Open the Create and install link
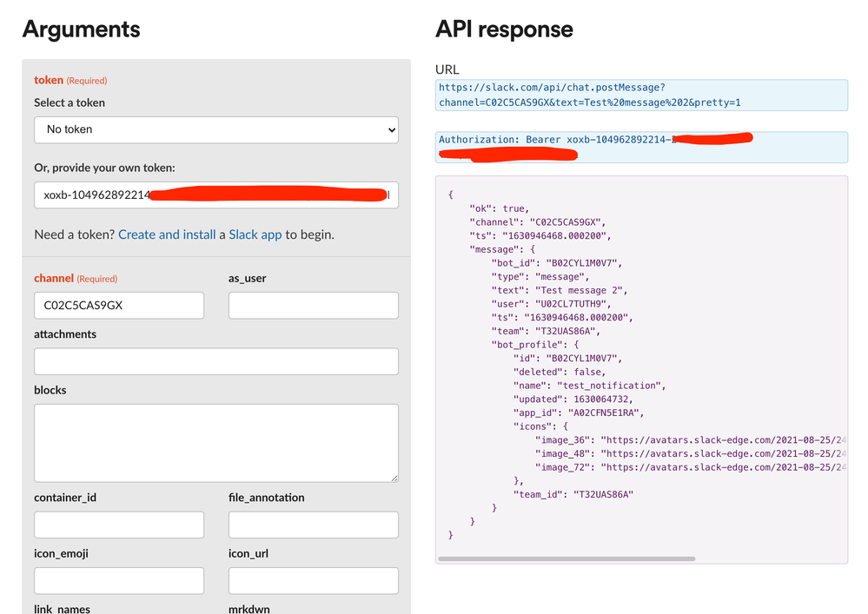Screen dimensions: 868x614 [167, 234]
